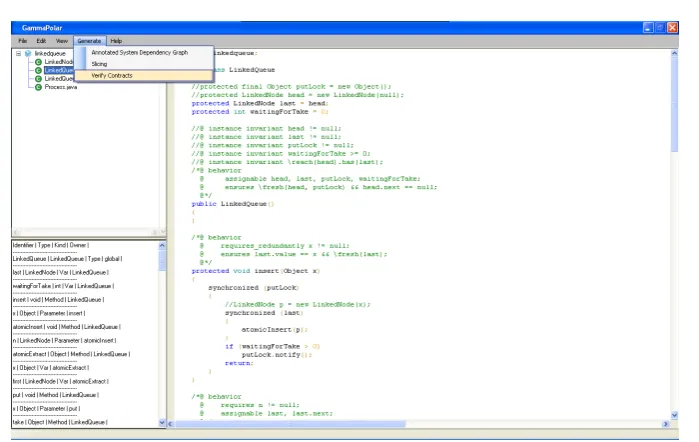
Task: Select the Slicing menu entry
Action: click(x=99, y=64)
